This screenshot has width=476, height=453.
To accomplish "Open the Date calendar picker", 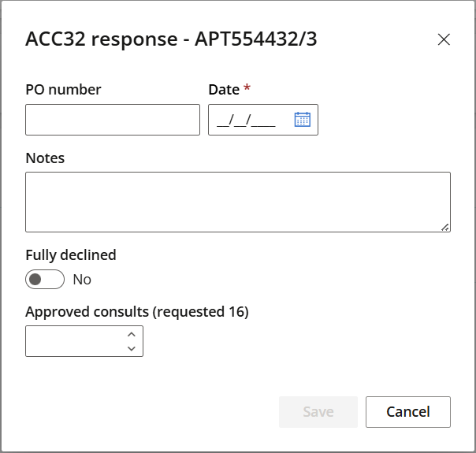I will coord(303,119).
